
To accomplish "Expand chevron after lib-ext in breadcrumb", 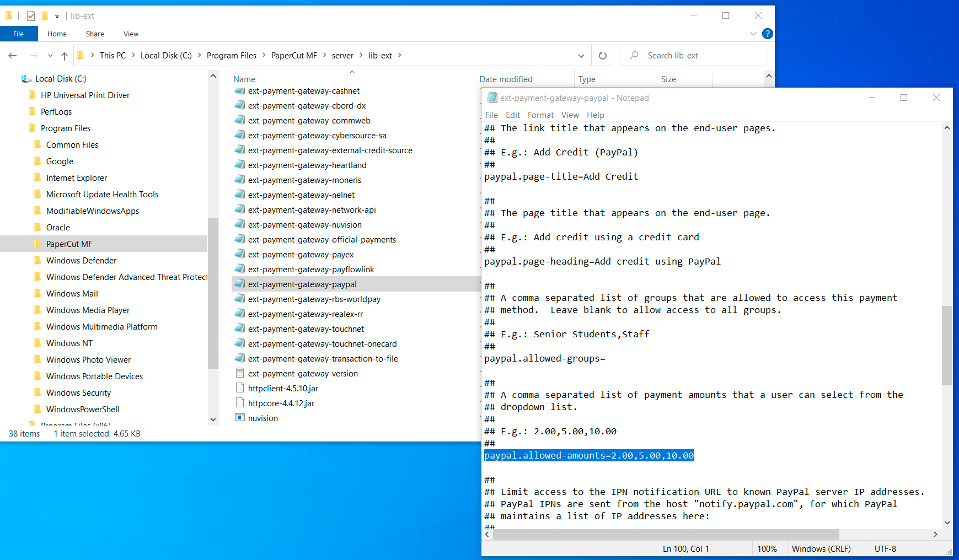I will (x=399, y=55).
